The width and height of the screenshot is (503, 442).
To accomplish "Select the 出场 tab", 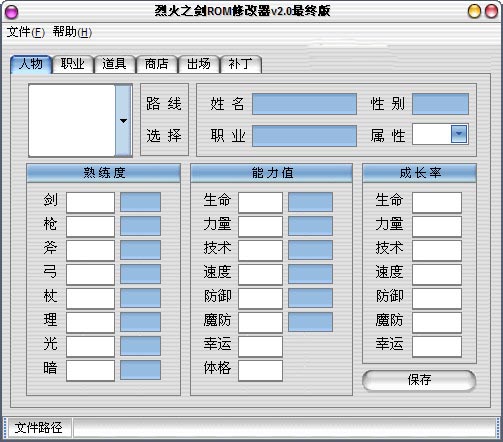I will tap(199, 64).
